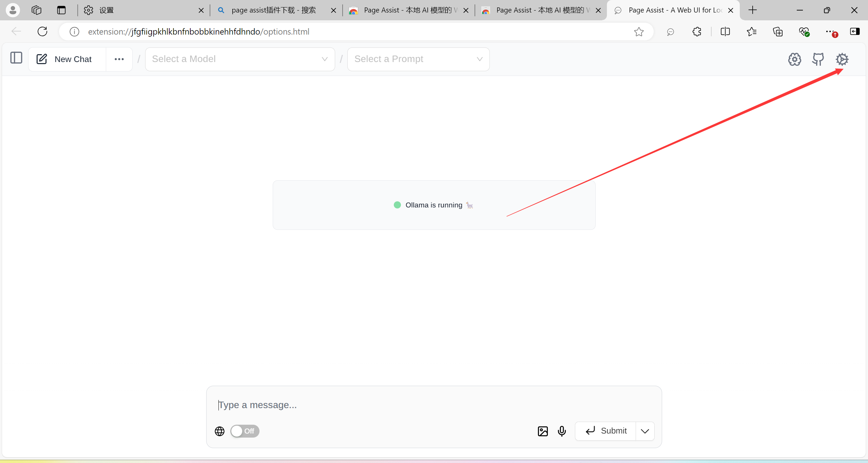
Task: Toggle the Page Assist sidebar panel icon
Action: 16,58
